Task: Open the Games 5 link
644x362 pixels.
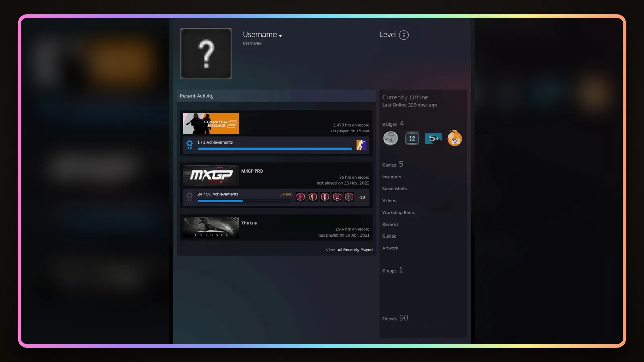Action: (x=392, y=164)
